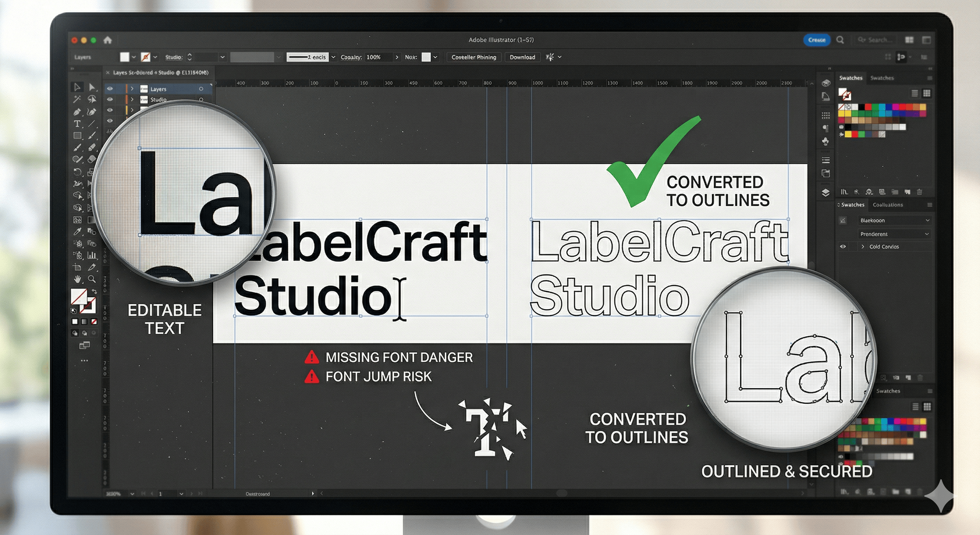Select the Line Segment tool
980x535 pixels.
click(x=92, y=124)
